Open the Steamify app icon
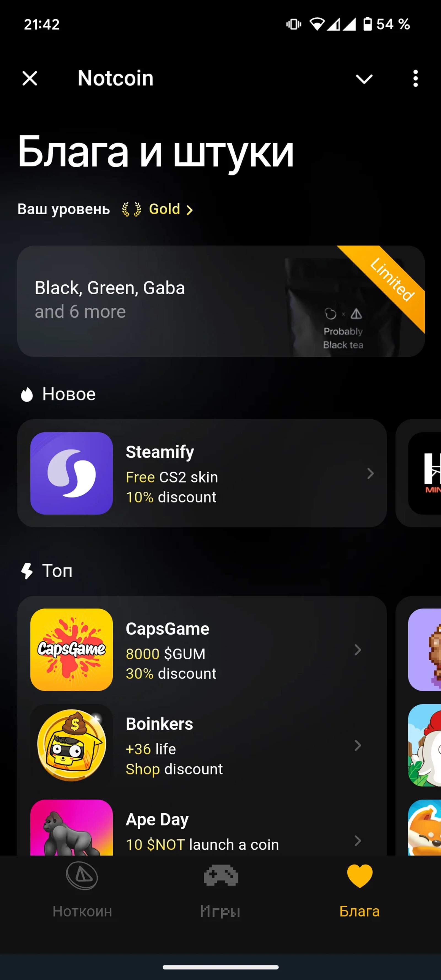This screenshot has height=980, width=441. pyautogui.click(x=72, y=473)
